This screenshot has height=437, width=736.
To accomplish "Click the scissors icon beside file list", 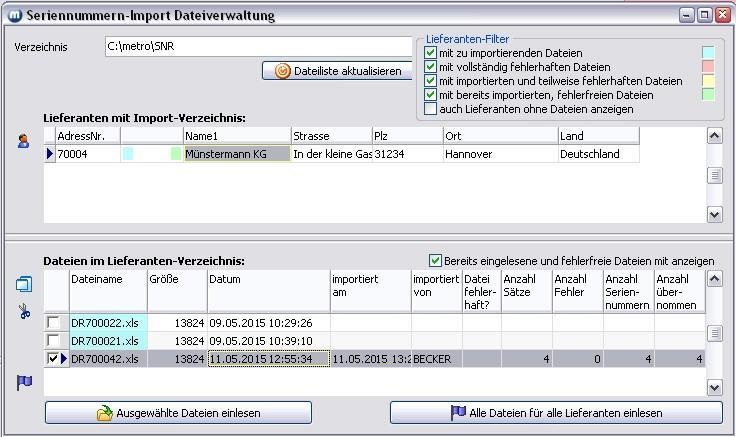I will (x=24, y=312).
